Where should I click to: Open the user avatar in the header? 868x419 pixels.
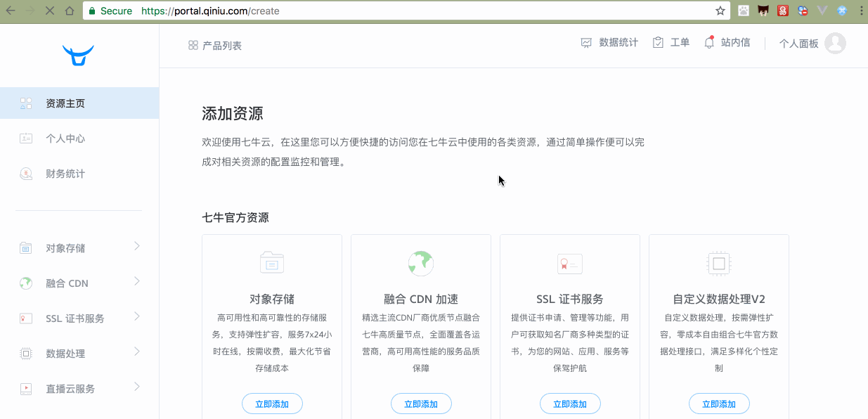[835, 43]
